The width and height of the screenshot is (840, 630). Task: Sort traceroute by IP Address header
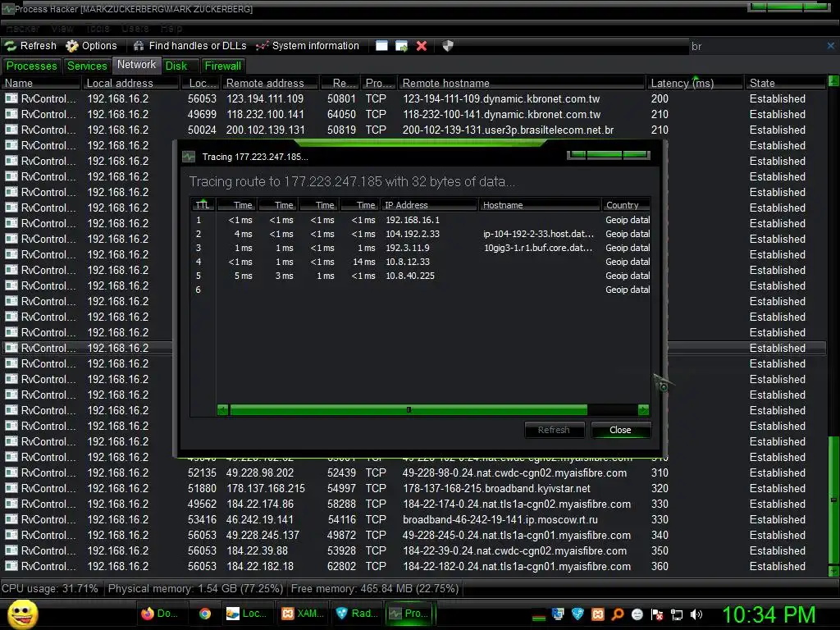point(428,205)
